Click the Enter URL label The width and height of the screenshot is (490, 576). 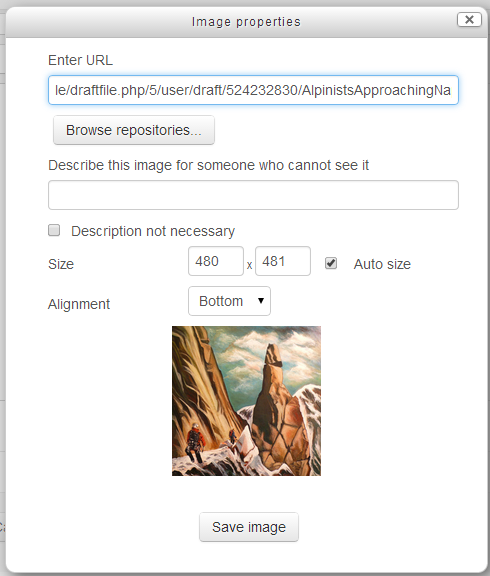tap(80, 60)
